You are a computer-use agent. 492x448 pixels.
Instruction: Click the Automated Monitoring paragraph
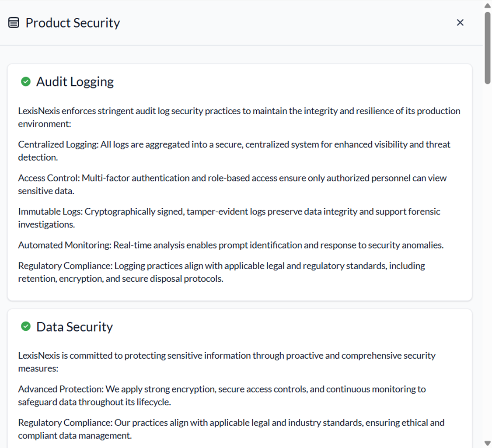(230, 245)
